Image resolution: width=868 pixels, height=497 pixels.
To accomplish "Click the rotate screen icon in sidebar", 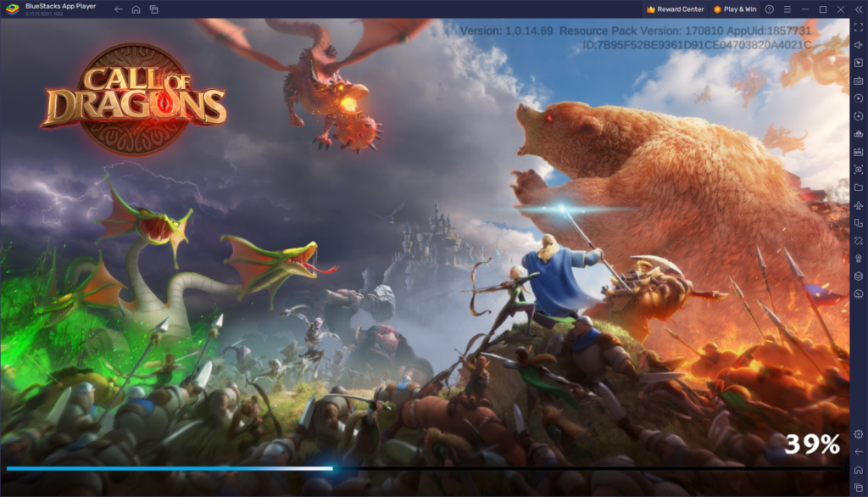I will (x=858, y=223).
